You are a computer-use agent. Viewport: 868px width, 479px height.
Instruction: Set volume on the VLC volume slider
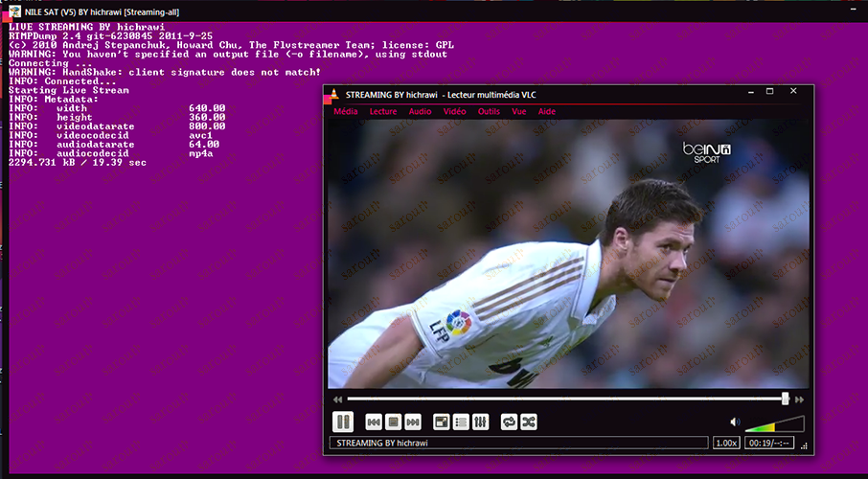774,423
